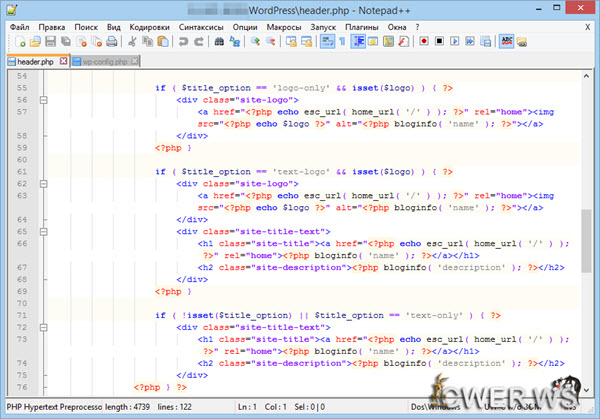
Task: Undo the last edit from toolbar
Action: tap(182, 42)
